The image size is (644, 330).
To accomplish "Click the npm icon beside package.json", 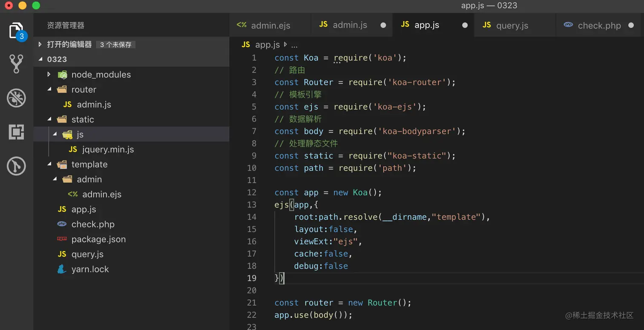I will point(62,239).
